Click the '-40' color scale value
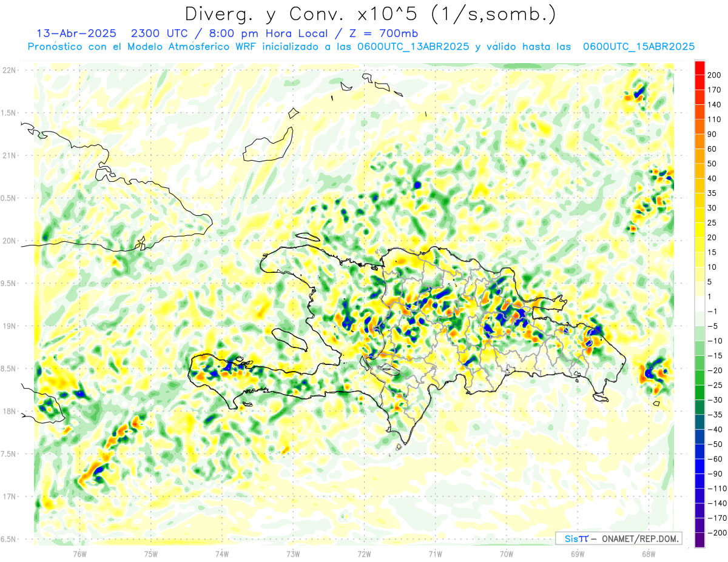Screen dimensions: 728x562 [x=714, y=430]
